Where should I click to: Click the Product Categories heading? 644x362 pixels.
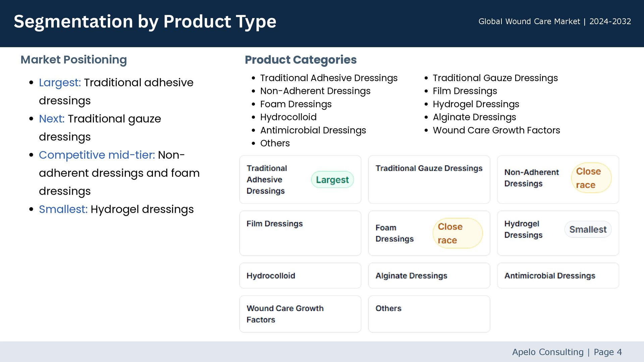[301, 60]
